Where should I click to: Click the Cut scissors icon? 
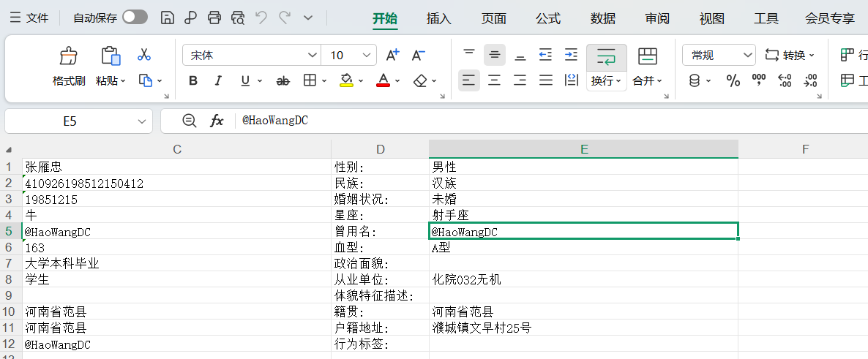[144, 55]
